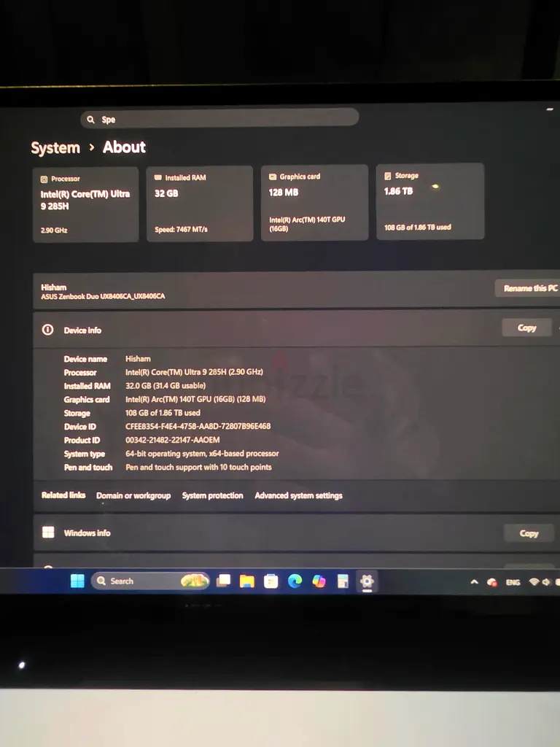Click the RAM icon on Installed RAM card
The height and width of the screenshot is (747, 560).
tap(158, 178)
